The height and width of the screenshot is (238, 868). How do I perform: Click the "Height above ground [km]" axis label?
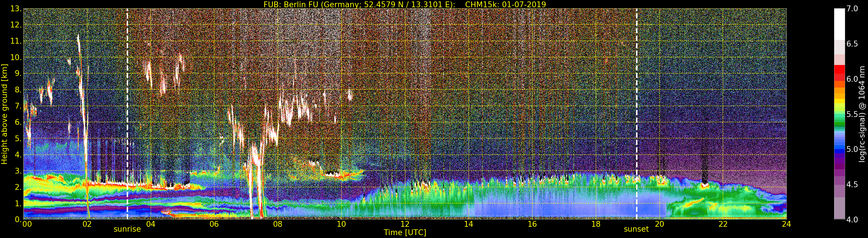[x=4, y=114]
